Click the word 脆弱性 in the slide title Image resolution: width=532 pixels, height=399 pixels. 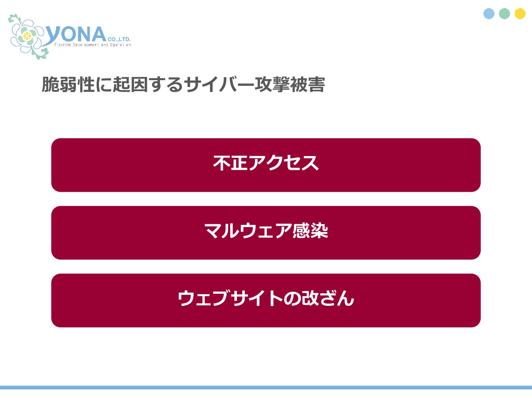pyautogui.click(x=68, y=84)
